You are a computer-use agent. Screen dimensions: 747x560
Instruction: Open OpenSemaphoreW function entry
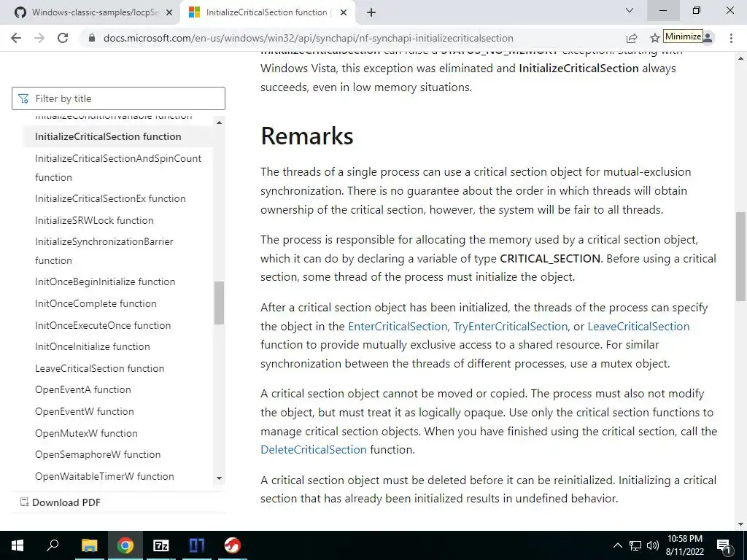tap(98, 454)
